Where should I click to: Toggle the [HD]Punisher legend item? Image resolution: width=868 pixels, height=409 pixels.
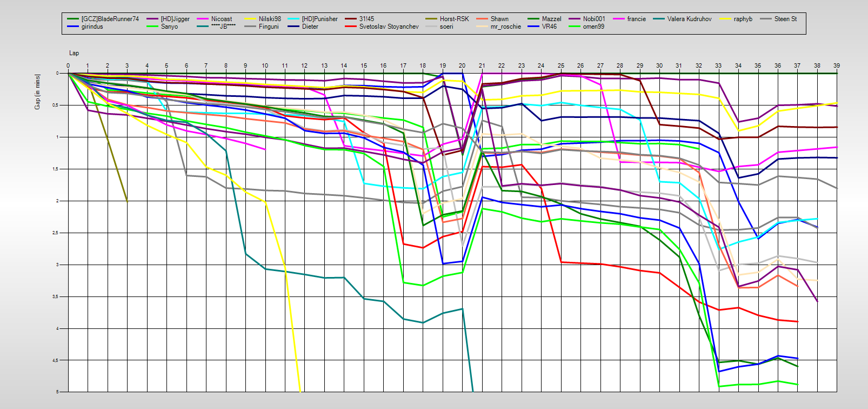319,19
